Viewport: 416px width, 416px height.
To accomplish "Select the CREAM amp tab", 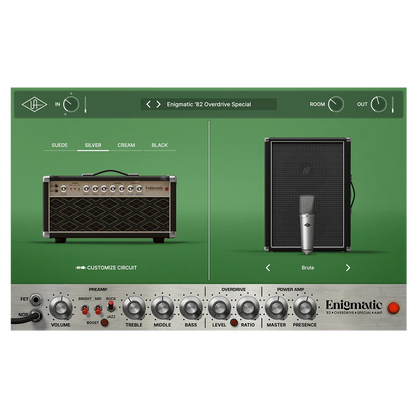I will click(x=126, y=145).
